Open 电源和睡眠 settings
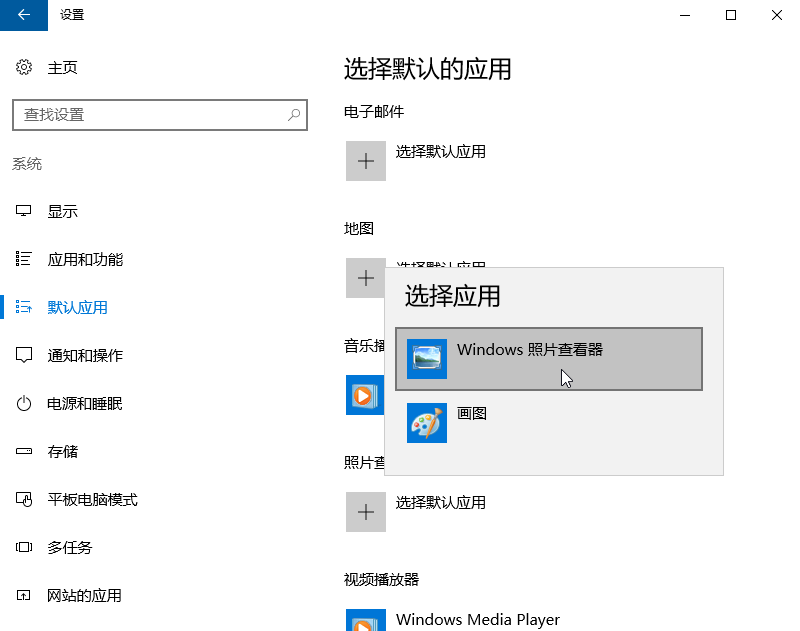 (x=85, y=404)
